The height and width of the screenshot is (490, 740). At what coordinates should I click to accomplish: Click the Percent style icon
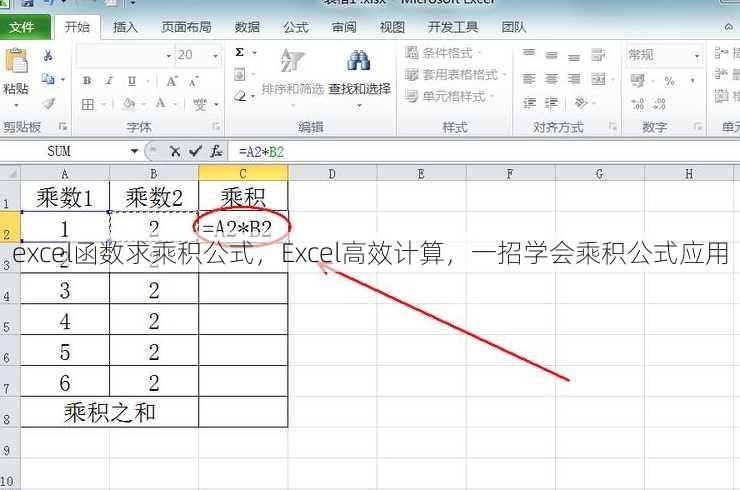pos(669,81)
